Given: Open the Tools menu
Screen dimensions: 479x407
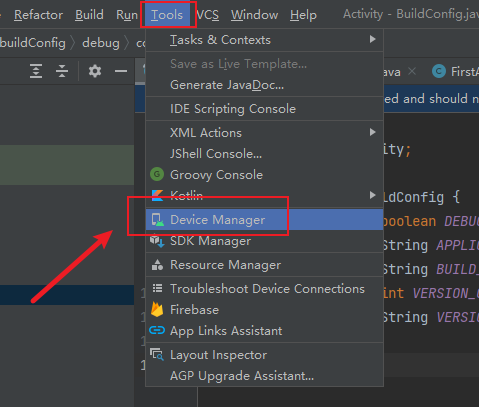Looking at the screenshot, I should click(167, 15).
